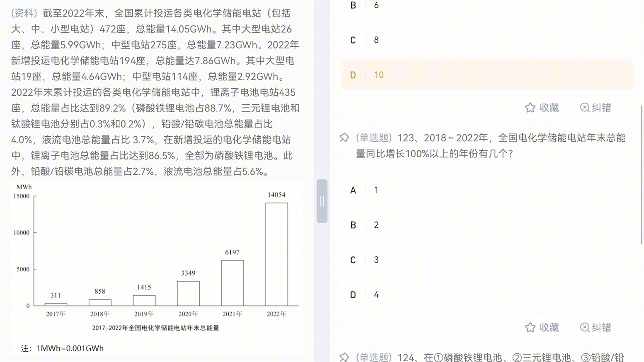The image size is (644, 362).
Task: Click the note 注: 1MWh=0.001GWh
Action: coord(63,348)
